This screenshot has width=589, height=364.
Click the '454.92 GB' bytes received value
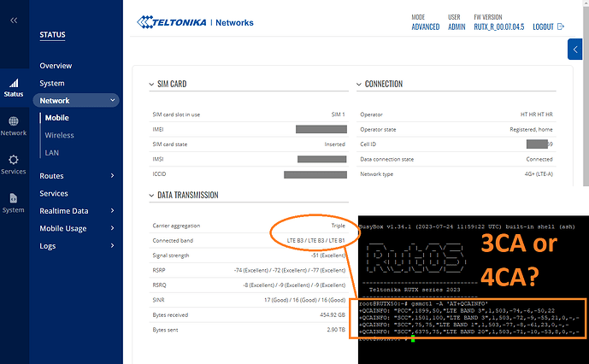coord(333,314)
